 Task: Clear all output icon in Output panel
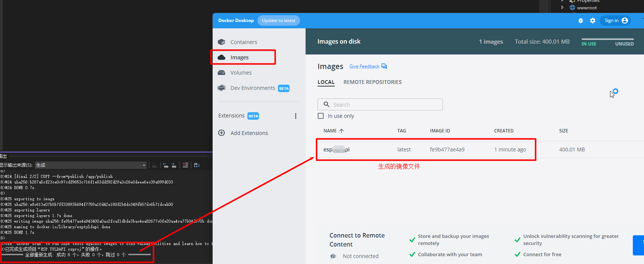tap(185, 165)
